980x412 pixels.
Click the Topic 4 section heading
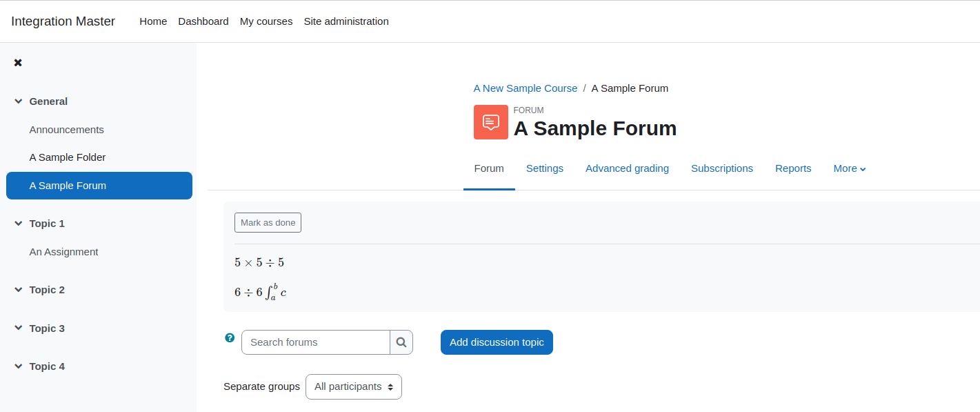(47, 366)
